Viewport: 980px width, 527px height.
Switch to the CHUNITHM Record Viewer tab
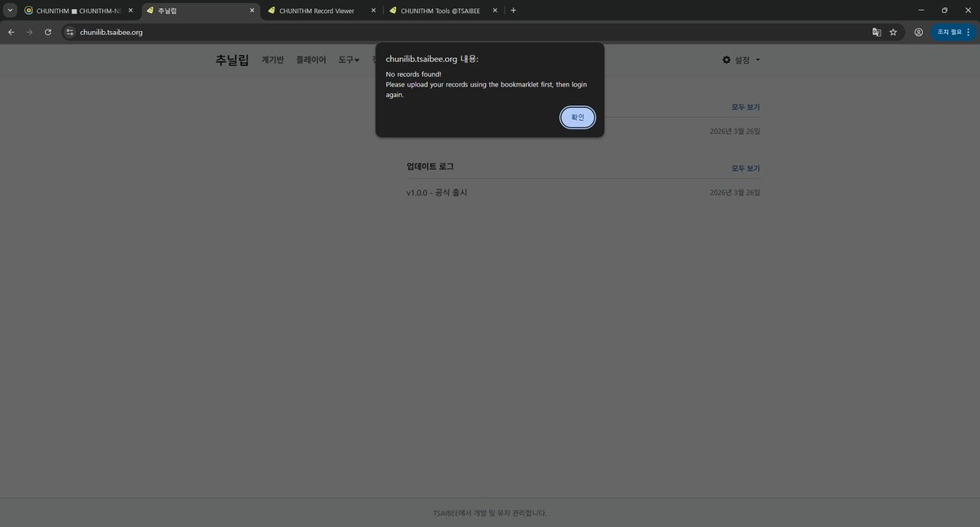coord(318,11)
